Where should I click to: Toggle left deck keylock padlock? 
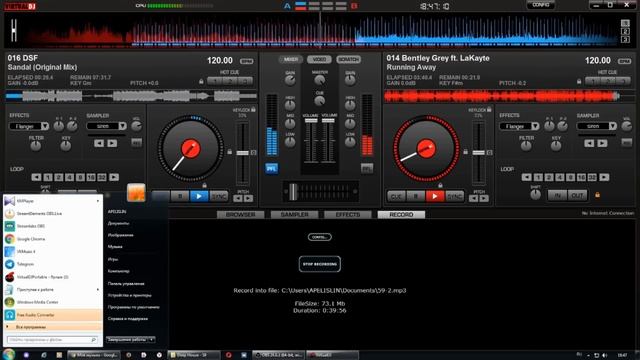pyautogui.click(x=253, y=109)
